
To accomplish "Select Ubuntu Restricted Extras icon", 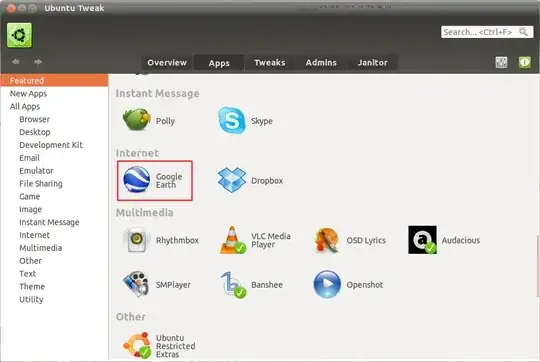I will [x=137, y=345].
